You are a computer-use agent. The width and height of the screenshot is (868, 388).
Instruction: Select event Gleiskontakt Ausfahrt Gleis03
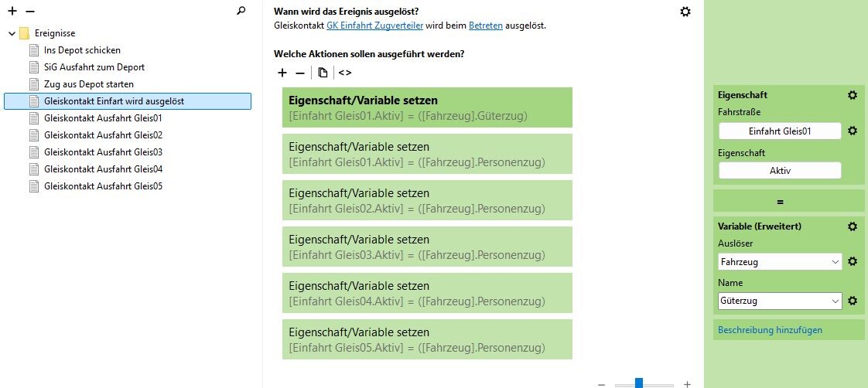coord(103,152)
